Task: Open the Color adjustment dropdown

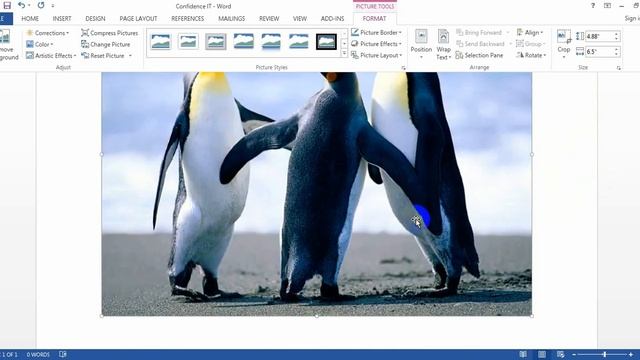Action: (40, 44)
